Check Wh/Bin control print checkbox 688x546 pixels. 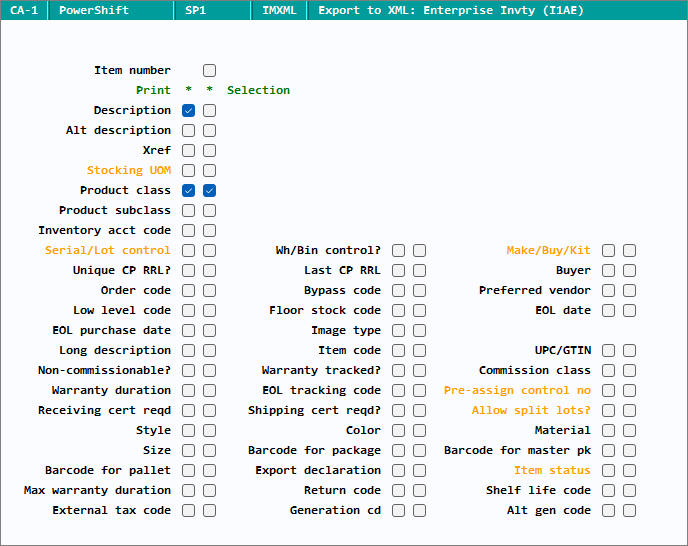[x=398, y=250]
